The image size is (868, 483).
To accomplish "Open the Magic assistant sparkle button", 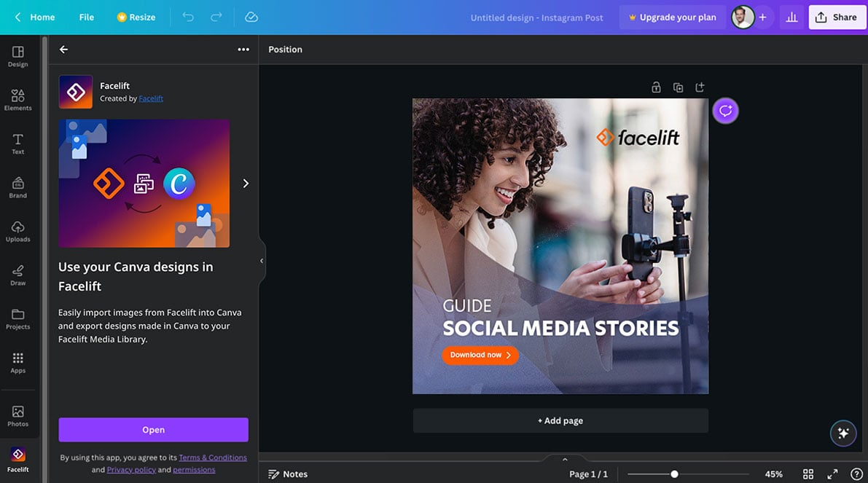I will (x=843, y=433).
